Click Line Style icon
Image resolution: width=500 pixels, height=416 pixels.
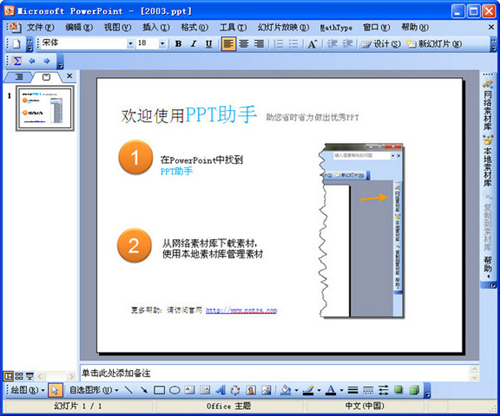(353, 390)
